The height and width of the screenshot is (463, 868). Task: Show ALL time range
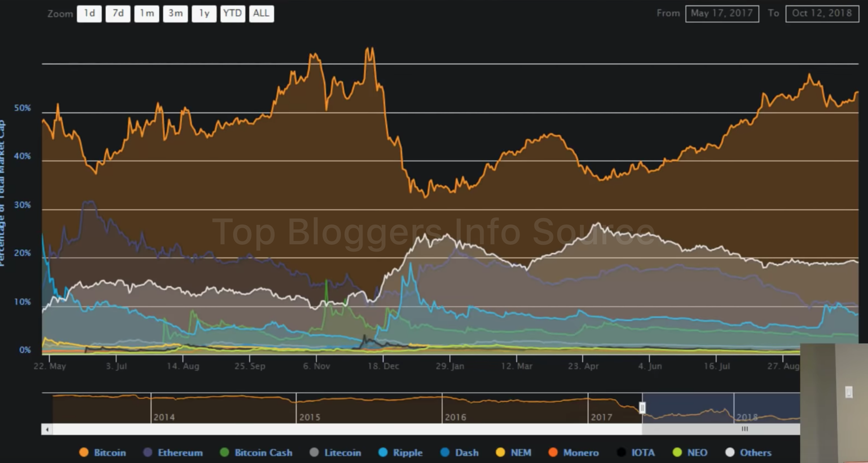pyautogui.click(x=261, y=14)
